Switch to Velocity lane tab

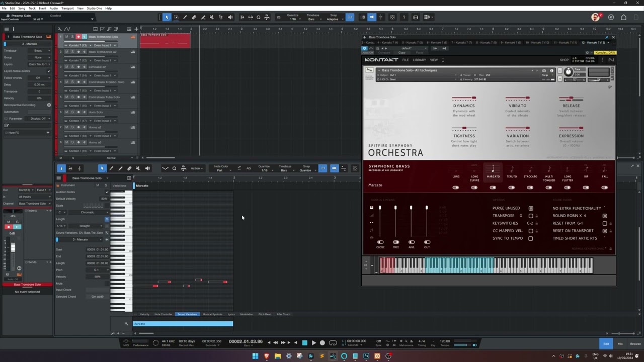coord(144,314)
